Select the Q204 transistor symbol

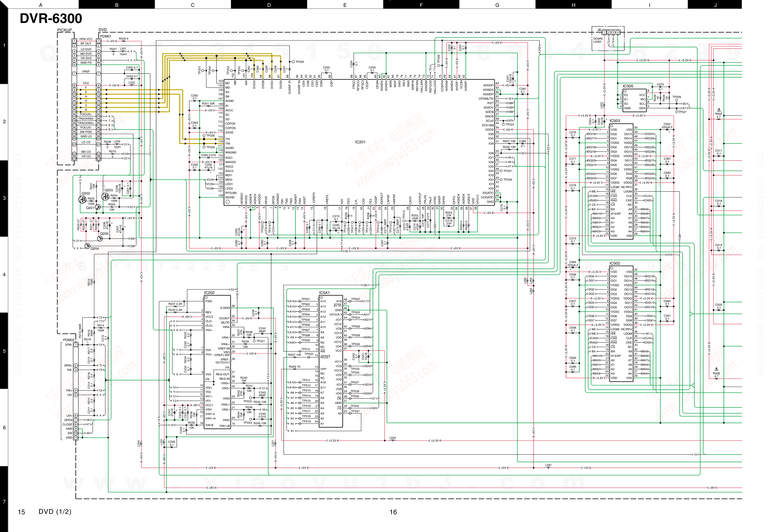pos(87,246)
